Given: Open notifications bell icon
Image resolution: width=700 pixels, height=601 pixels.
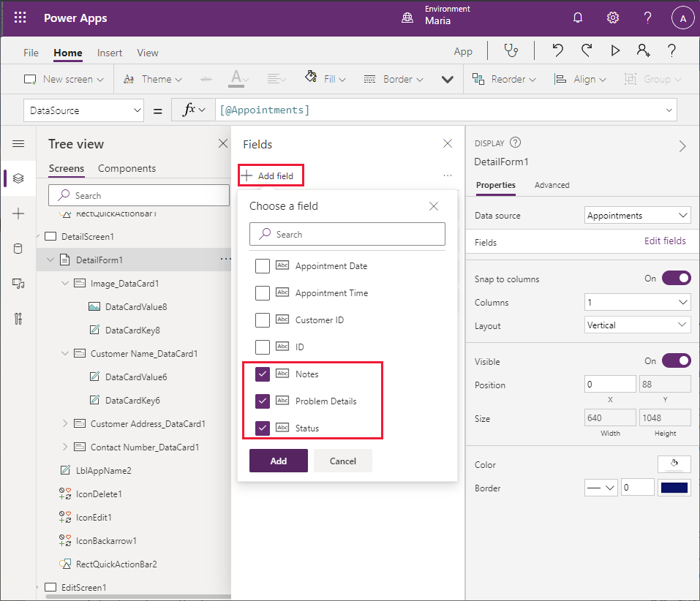Looking at the screenshot, I should pyautogui.click(x=578, y=18).
